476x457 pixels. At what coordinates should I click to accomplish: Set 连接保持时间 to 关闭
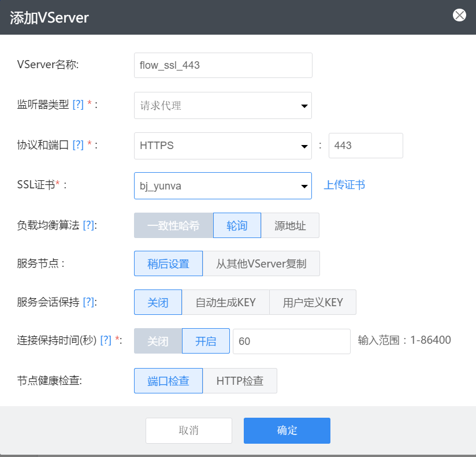(x=158, y=341)
